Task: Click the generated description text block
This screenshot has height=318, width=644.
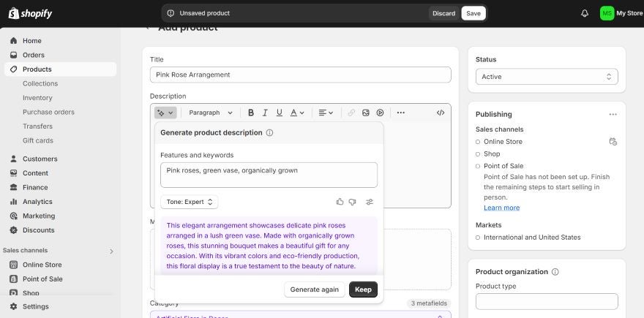Action: [x=269, y=246]
